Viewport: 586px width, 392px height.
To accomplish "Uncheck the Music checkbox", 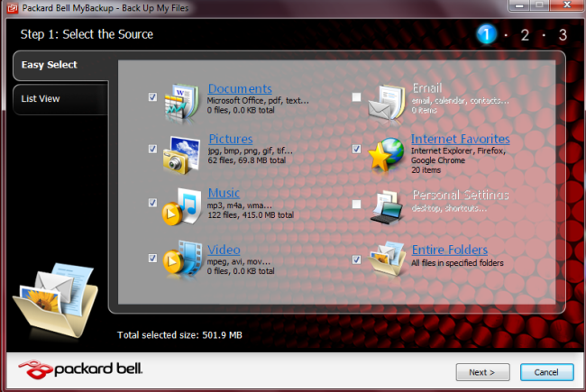I will [152, 203].
